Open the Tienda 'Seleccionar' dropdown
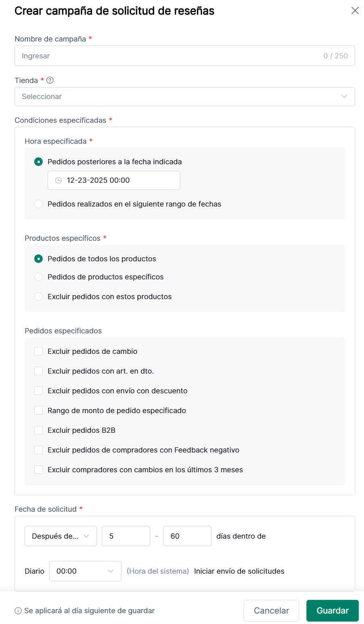Image resolution: width=364 pixels, height=624 pixels. [184, 97]
